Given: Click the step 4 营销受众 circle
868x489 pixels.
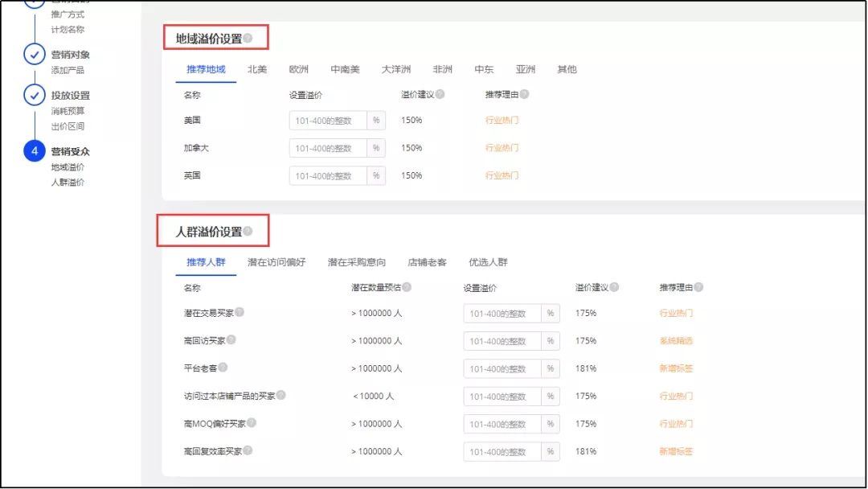Looking at the screenshot, I should (35, 150).
